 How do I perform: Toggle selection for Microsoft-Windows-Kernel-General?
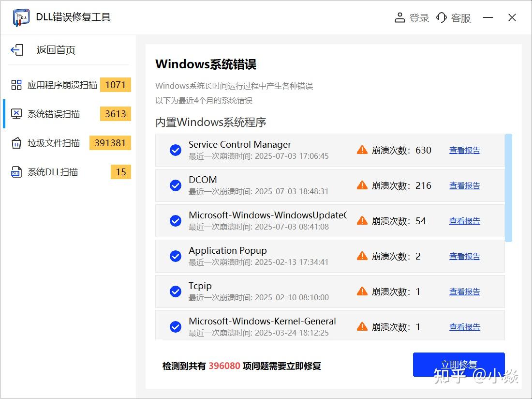pyautogui.click(x=175, y=327)
